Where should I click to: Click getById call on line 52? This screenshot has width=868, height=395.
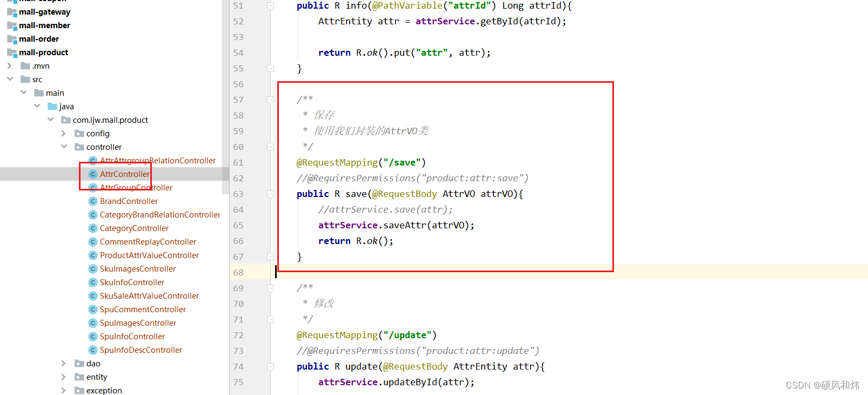(x=499, y=21)
